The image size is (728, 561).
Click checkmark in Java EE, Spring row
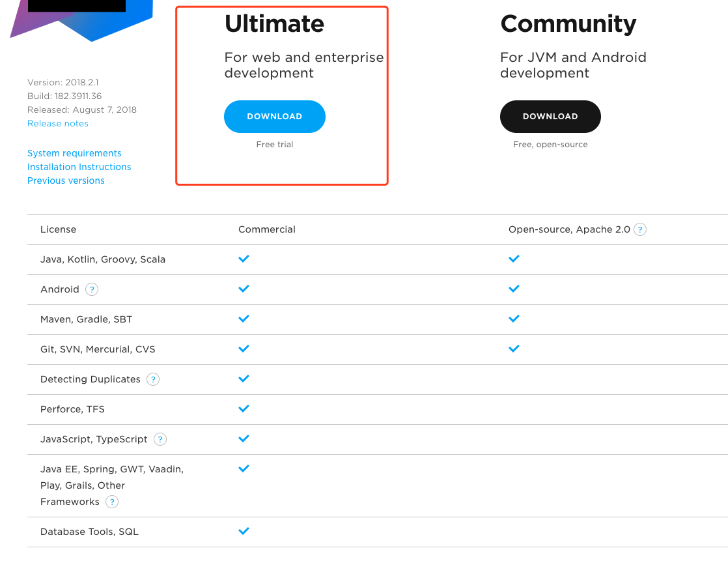pyautogui.click(x=244, y=468)
